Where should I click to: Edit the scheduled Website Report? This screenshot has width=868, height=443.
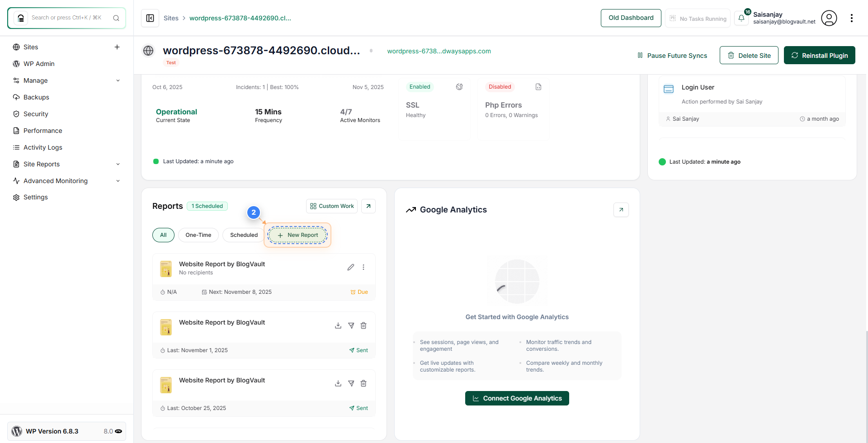(x=351, y=267)
